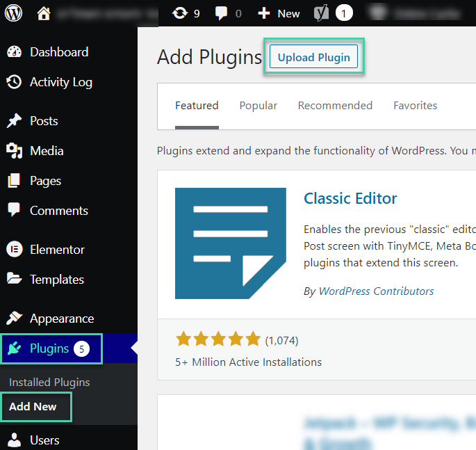This screenshot has height=450, width=476.
Task: Go to Dashboard in sidebar
Action: tap(59, 52)
